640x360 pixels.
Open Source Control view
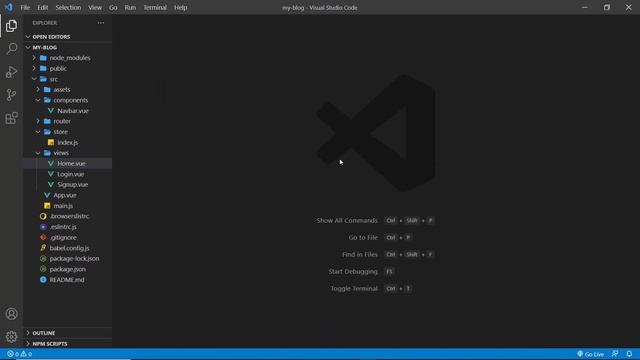[x=11, y=95]
